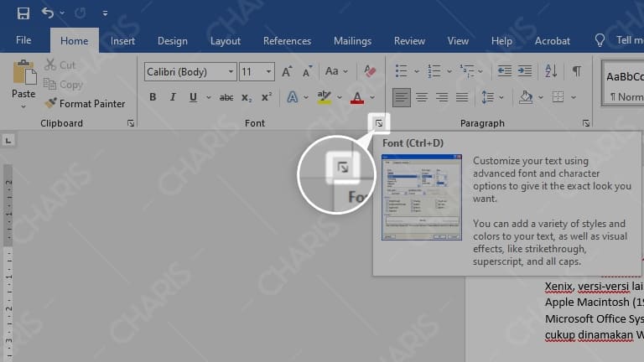Toggle Strikethrough formatting
This screenshot has width=644, height=362.
click(226, 97)
